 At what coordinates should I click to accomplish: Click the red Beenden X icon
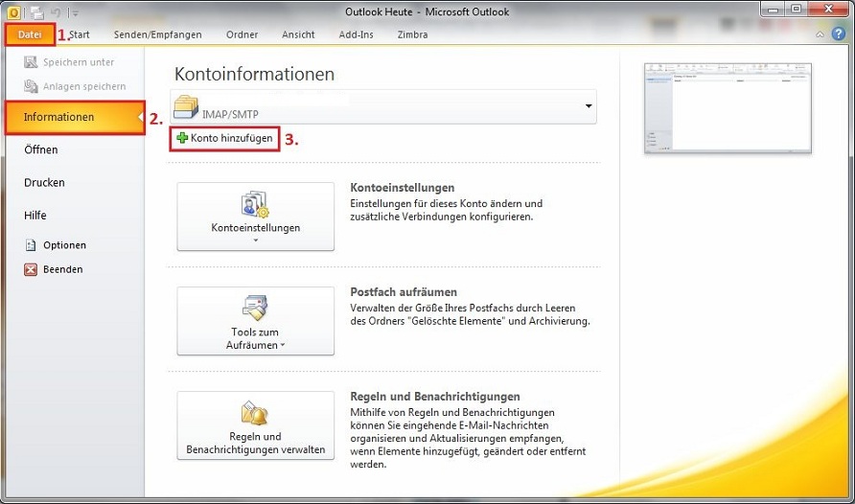point(31,269)
